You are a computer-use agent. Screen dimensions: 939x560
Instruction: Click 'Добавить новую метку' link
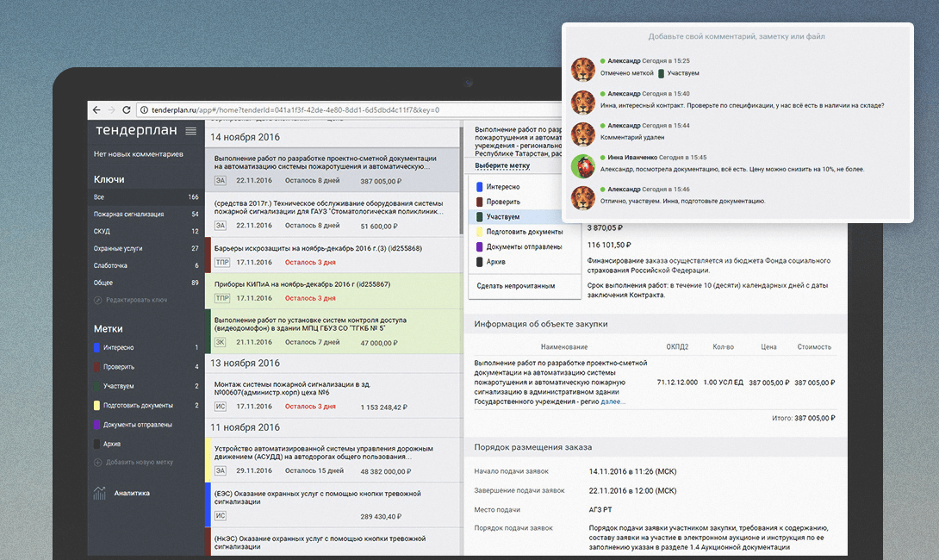[140, 463]
